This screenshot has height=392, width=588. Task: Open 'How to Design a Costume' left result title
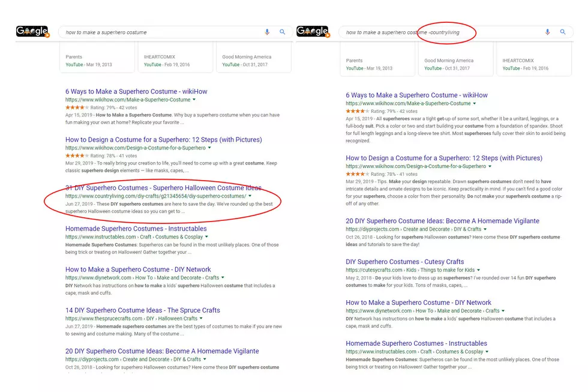coord(163,139)
